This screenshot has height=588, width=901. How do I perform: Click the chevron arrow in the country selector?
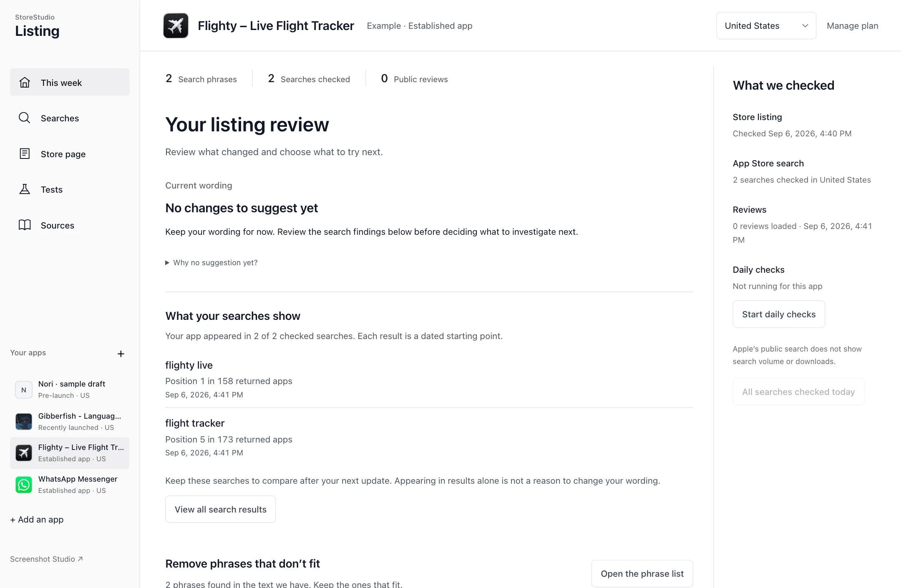805,26
